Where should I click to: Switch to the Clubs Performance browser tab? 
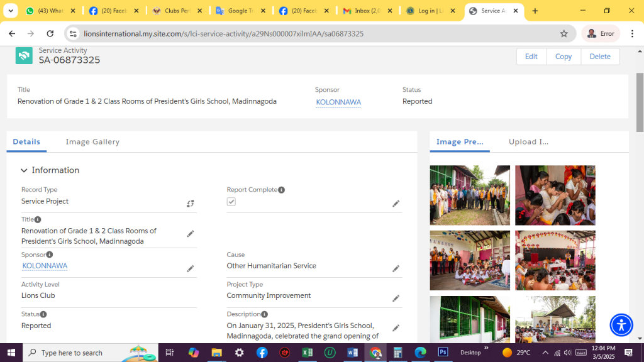(177, 11)
